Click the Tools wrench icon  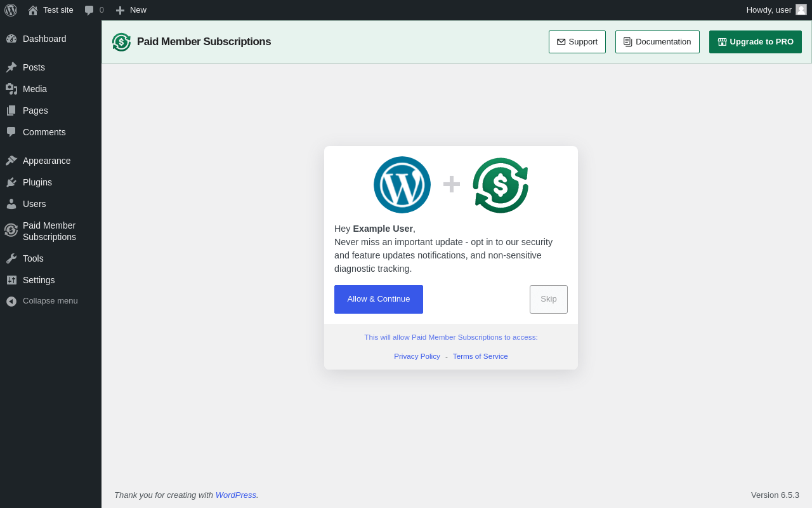click(11, 258)
